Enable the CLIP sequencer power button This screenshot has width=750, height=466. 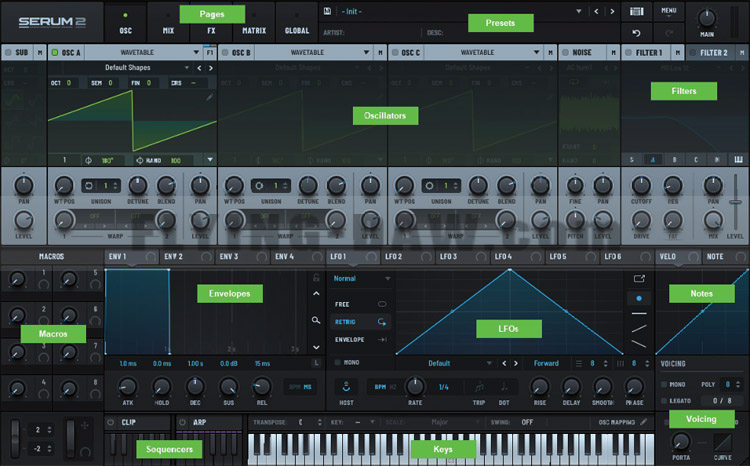(111, 422)
